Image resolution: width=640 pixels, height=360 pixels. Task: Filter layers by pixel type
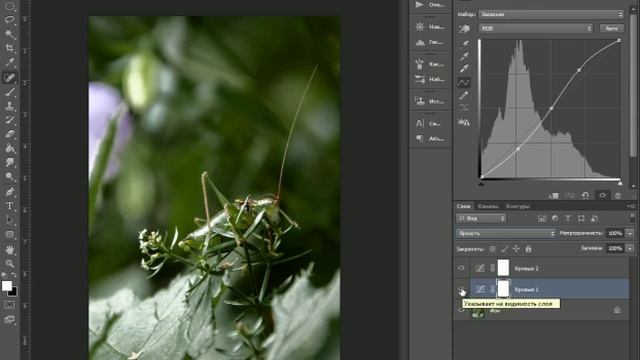(x=542, y=219)
